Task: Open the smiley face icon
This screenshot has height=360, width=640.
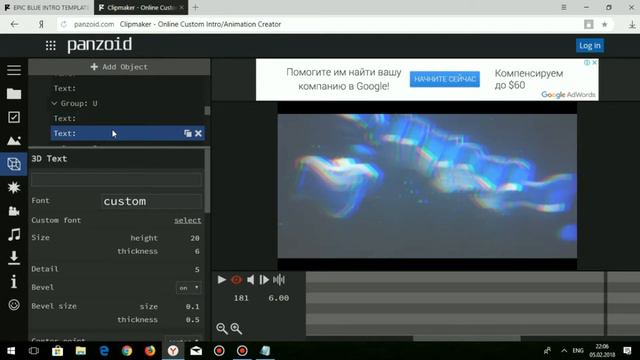Action: click(14, 305)
